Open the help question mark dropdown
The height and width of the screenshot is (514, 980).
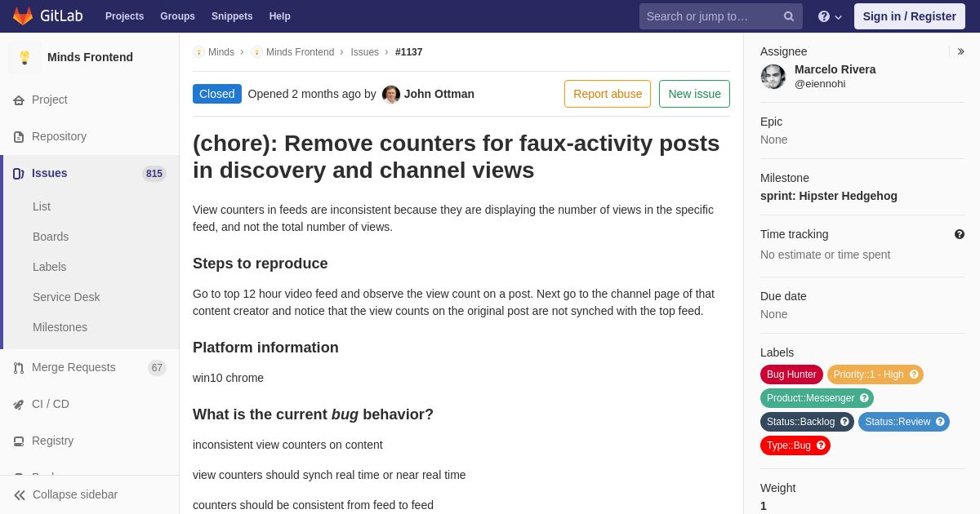pos(830,16)
